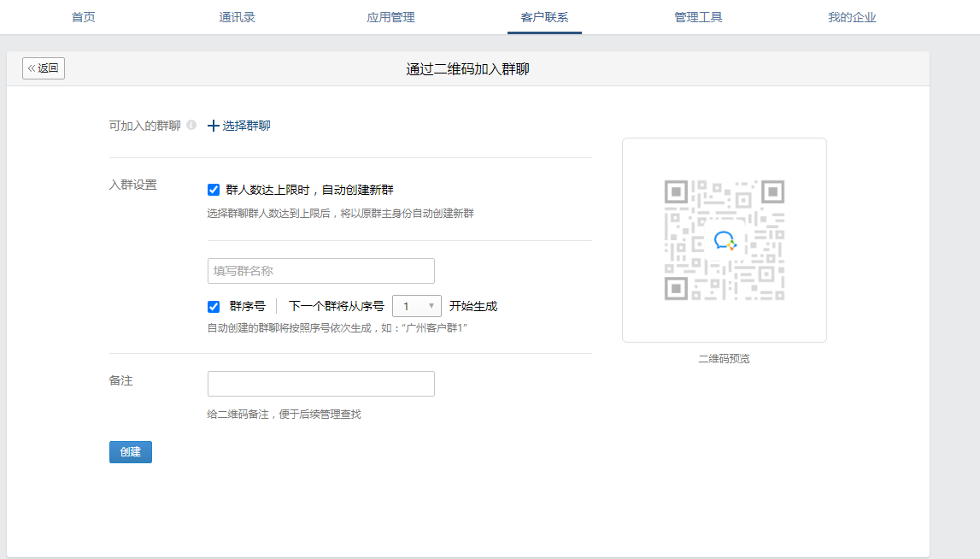Image resolution: width=980 pixels, height=559 pixels.
Task: Click hint text 给二维码备注，便于后续管理查找
Action: (284, 414)
